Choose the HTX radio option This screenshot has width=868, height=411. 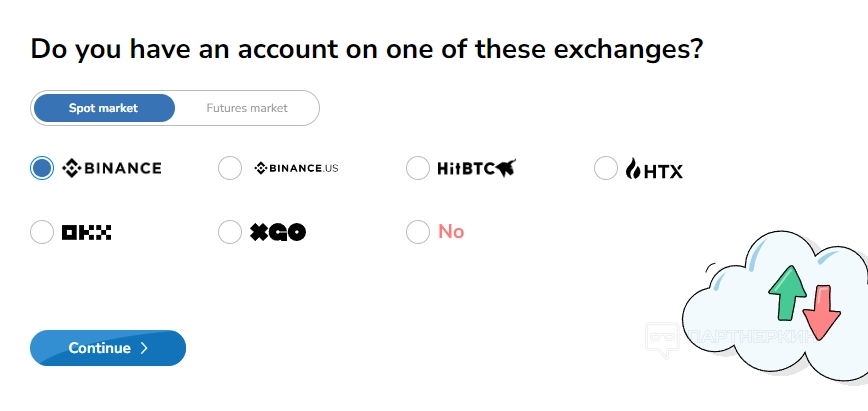pyautogui.click(x=606, y=168)
